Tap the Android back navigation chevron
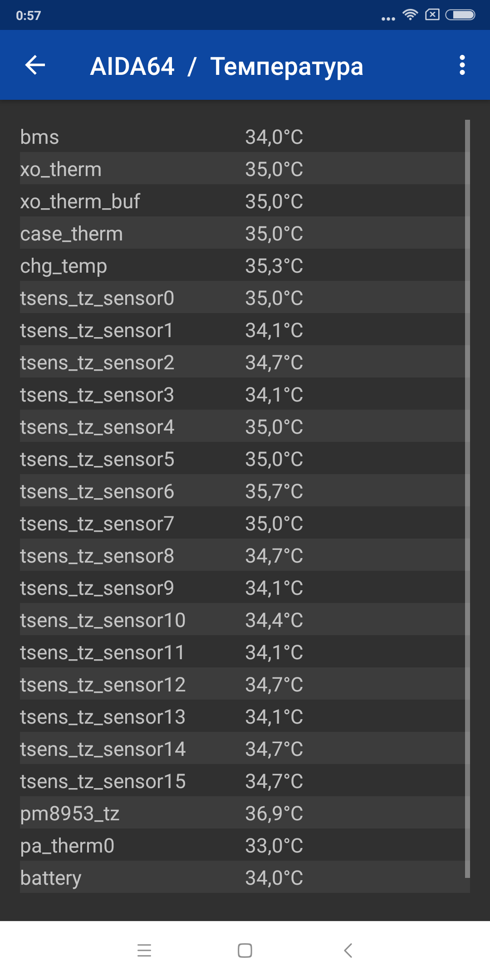 348,950
